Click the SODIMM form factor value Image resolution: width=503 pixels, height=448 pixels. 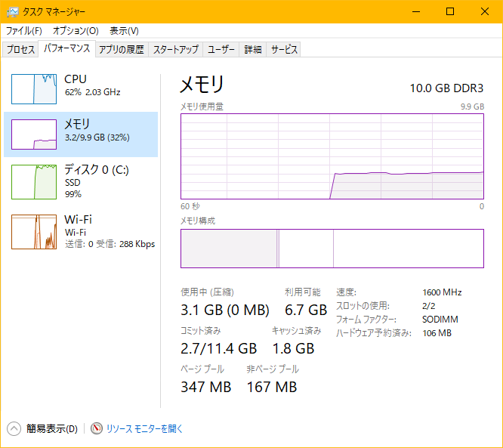[x=440, y=320]
